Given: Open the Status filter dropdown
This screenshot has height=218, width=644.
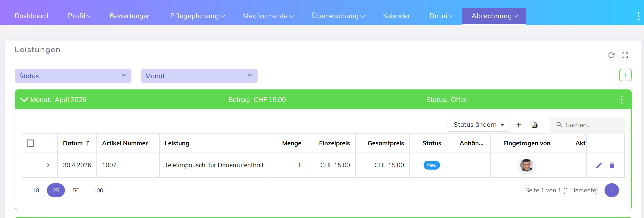Looking at the screenshot, I should (x=73, y=76).
